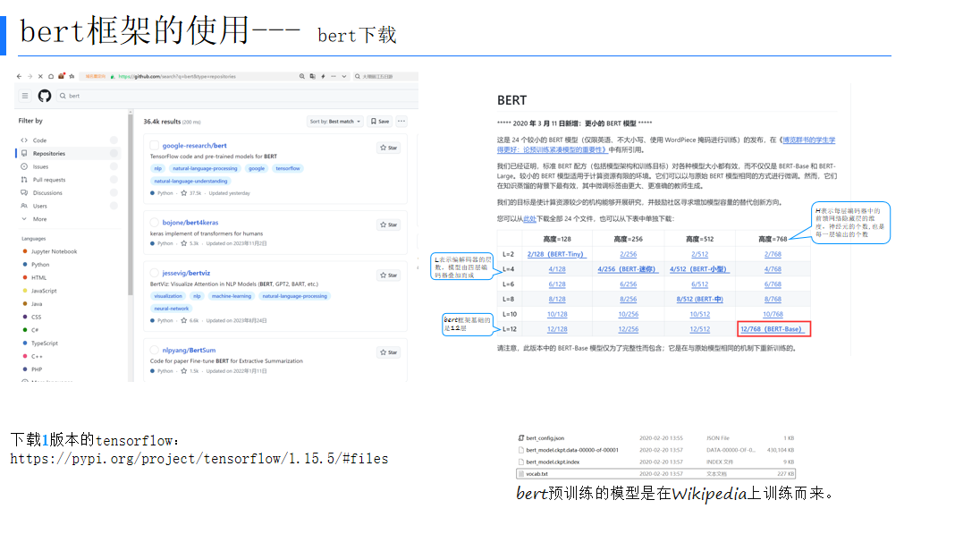Click the browser back arrow
This screenshot has height=551, width=980.
click(19, 76)
